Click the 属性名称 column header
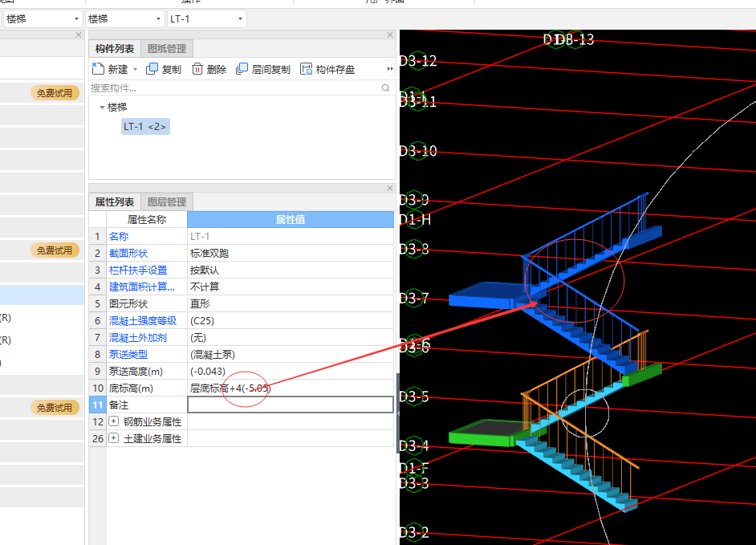 coord(147,219)
